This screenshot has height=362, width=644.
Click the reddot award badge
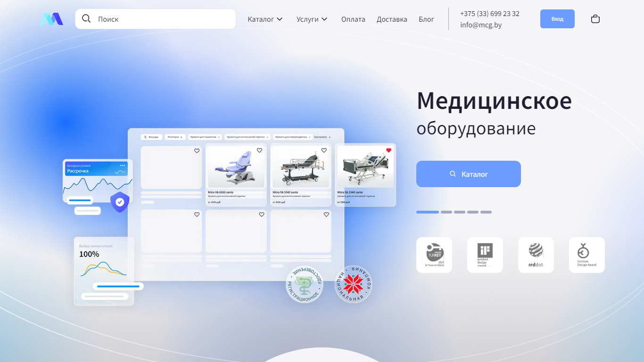pos(536,255)
